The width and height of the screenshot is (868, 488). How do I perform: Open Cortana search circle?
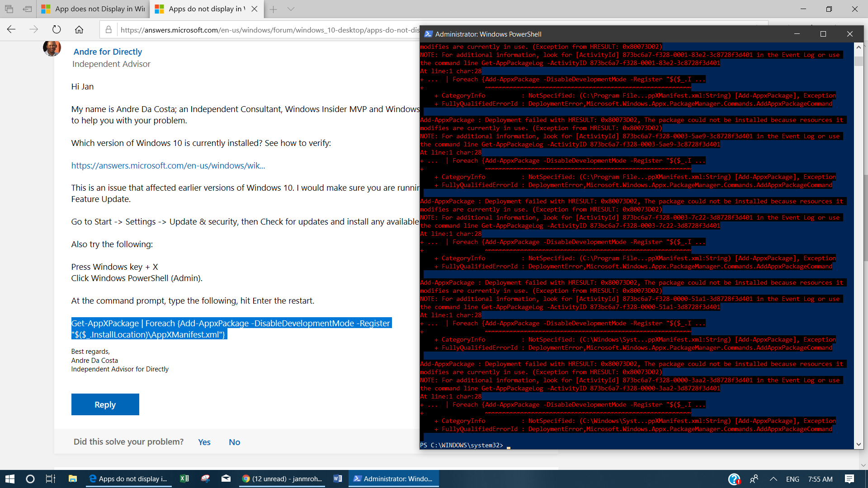click(30, 479)
